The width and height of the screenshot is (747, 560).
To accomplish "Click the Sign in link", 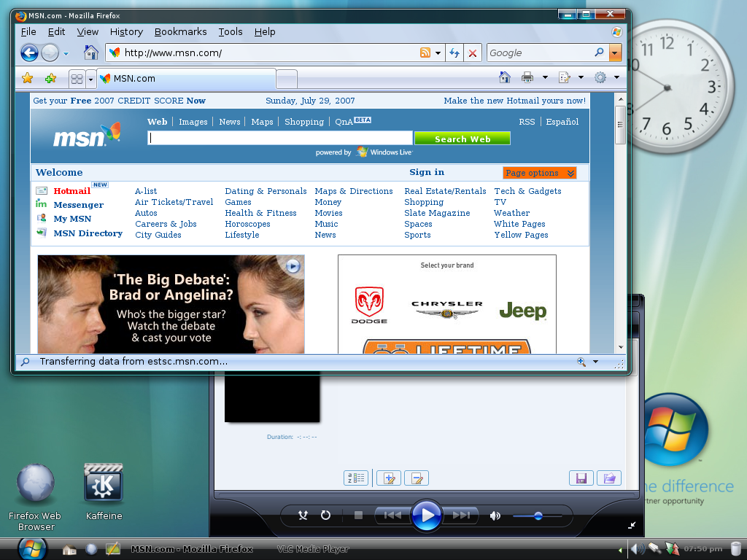I will point(427,172).
